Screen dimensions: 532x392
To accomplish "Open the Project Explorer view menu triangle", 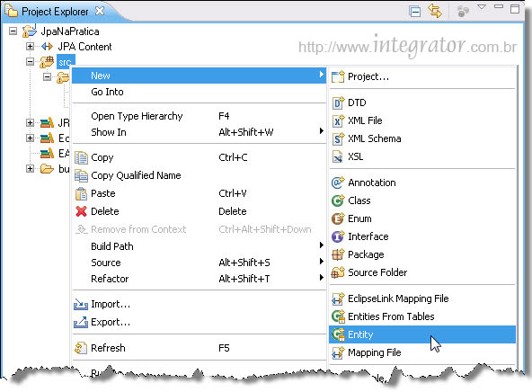I will pyautogui.click(x=482, y=7).
